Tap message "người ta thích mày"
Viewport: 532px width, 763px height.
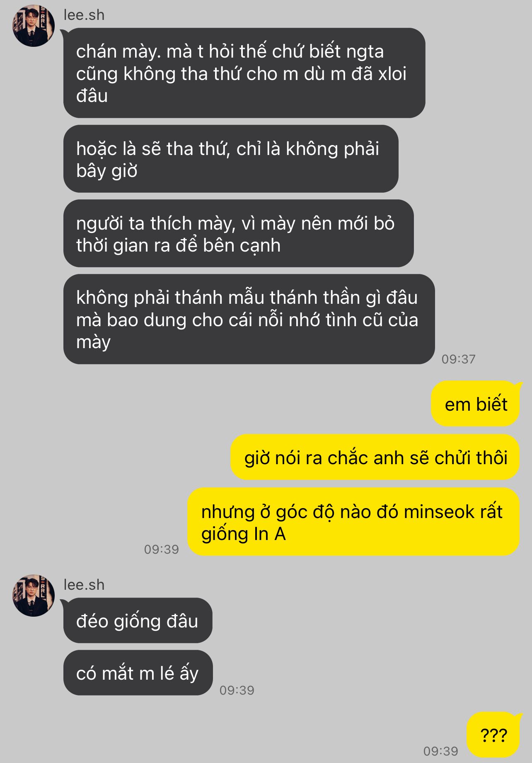[239, 234]
